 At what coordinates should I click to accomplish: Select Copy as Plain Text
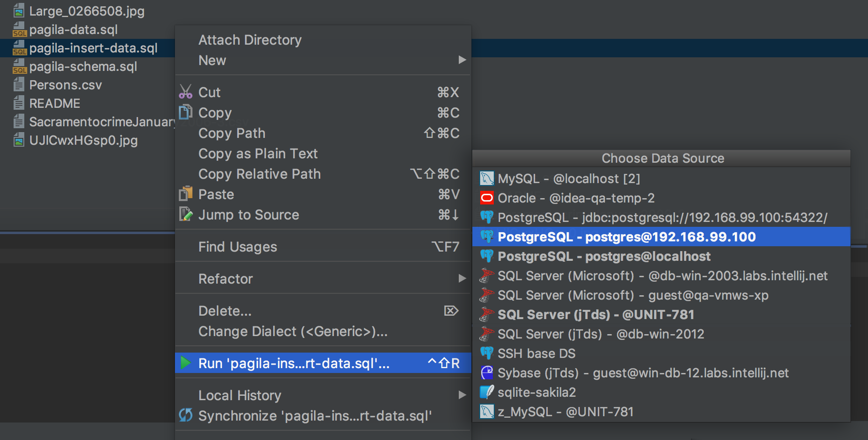click(x=323, y=153)
